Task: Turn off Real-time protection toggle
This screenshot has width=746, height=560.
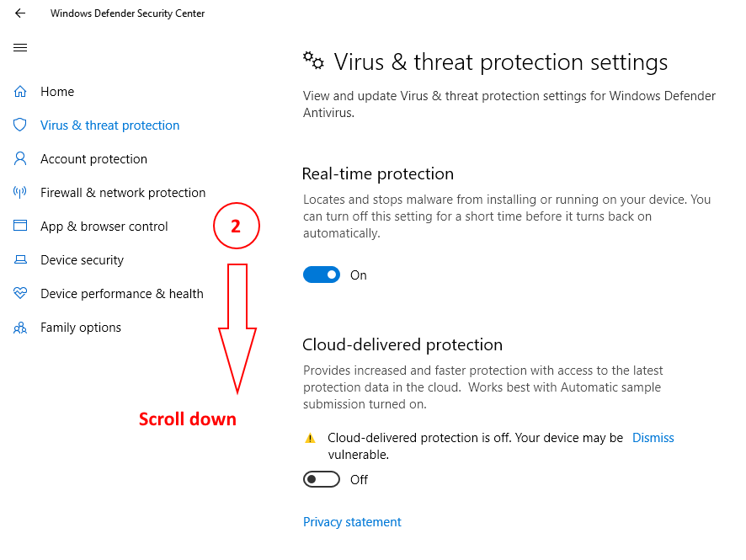Action: tap(322, 275)
